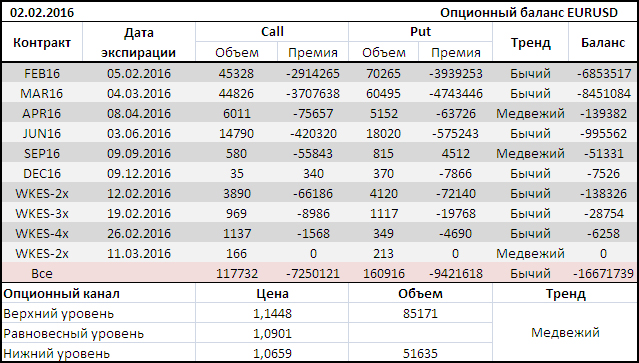The image size is (639, 363).
Task: Click the APR16 balance value -139382
Action: tap(603, 114)
